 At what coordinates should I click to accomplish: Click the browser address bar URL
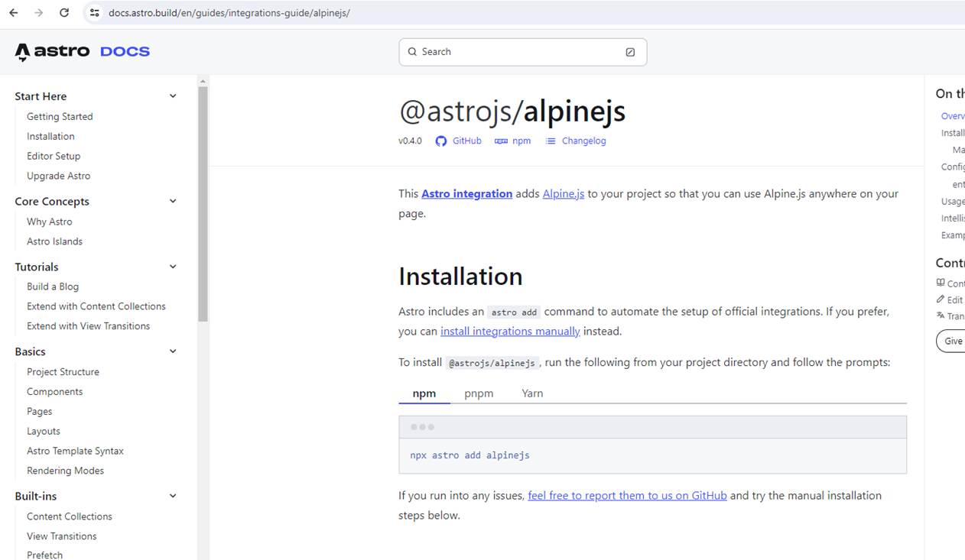point(229,13)
